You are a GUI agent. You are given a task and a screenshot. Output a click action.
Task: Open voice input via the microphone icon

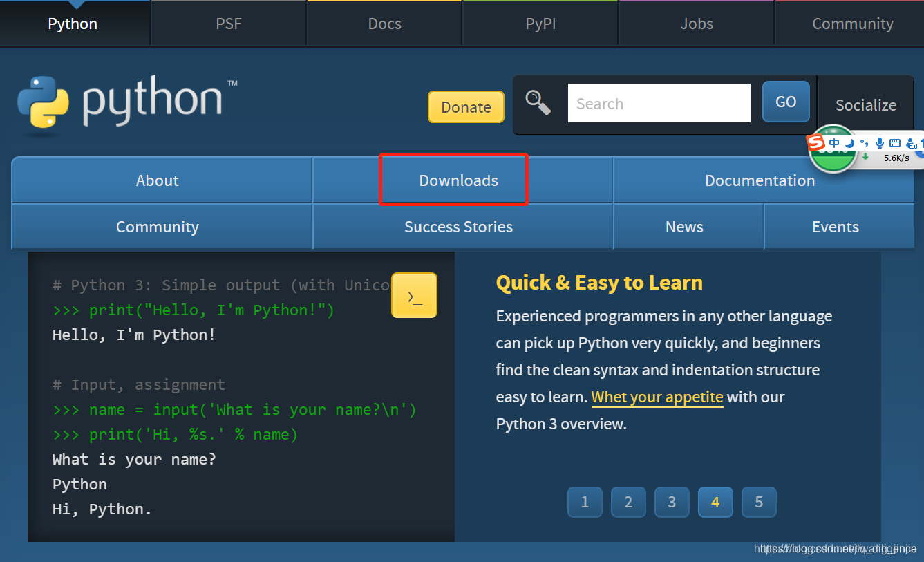[x=879, y=143]
